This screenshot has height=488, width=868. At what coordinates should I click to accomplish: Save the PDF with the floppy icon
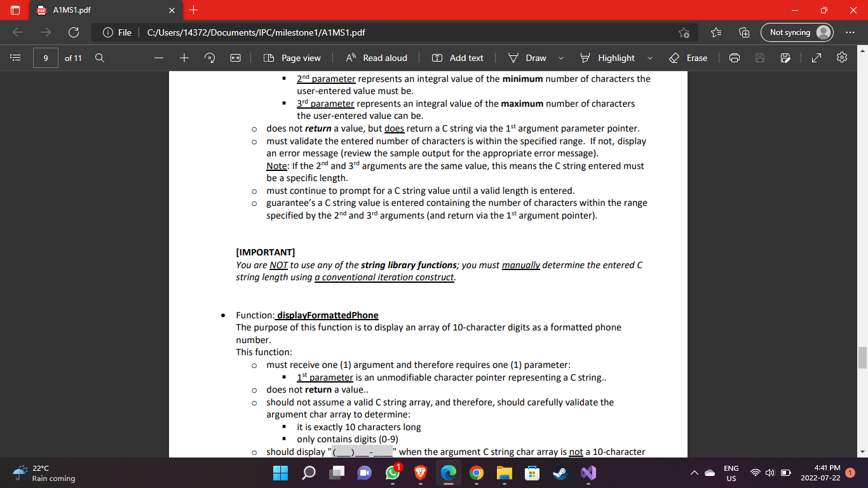[x=759, y=58]
